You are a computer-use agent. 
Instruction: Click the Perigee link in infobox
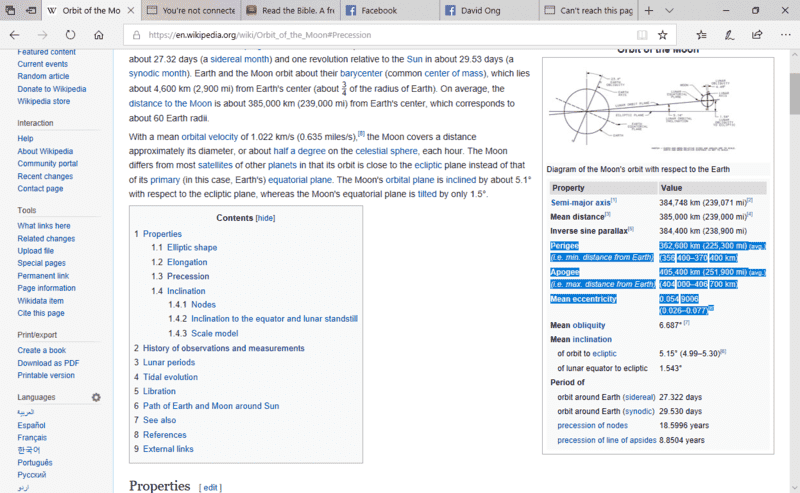pos(564,245)
